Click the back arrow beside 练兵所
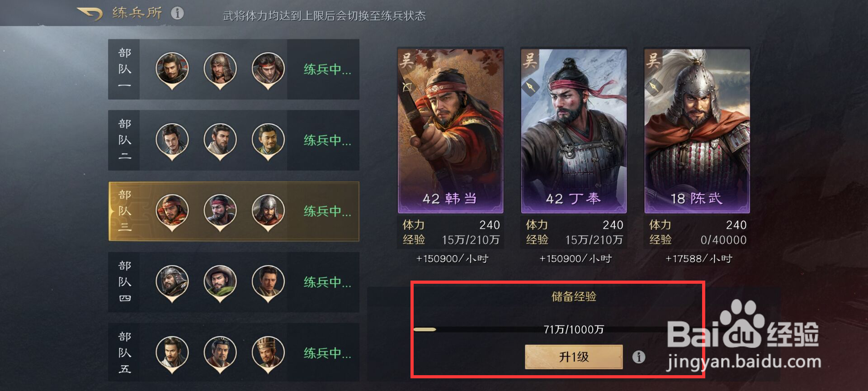This screenshot has width=868, height=391. (x=90, y=14)
